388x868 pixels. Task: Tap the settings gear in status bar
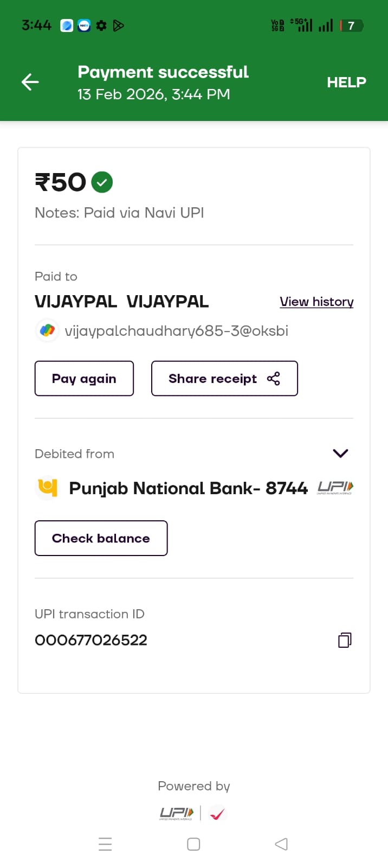[x=101, y=25]
